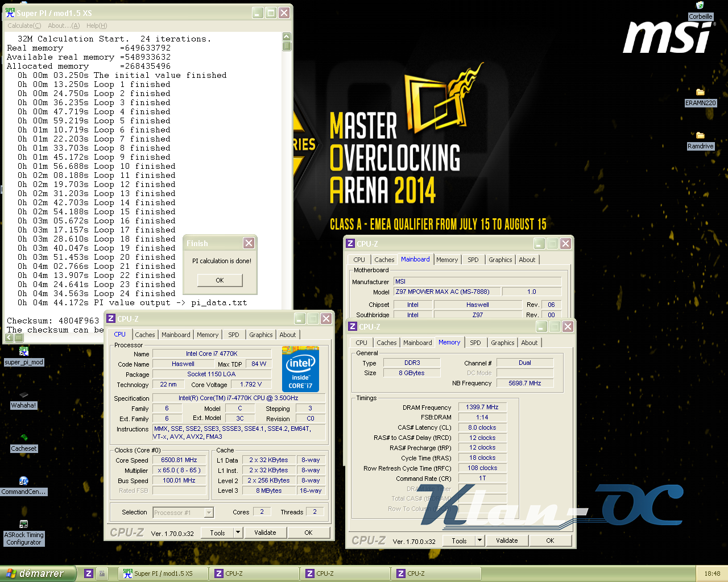This screenshot has width=728, height=582.
Task: Open the ERAMN220 folder icon
Action: click(700, 92)
